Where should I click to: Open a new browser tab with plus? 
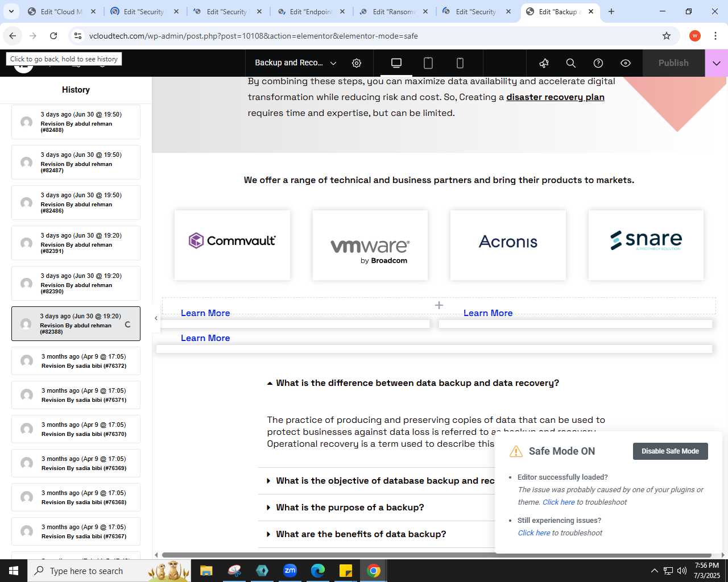pos(611,11)
